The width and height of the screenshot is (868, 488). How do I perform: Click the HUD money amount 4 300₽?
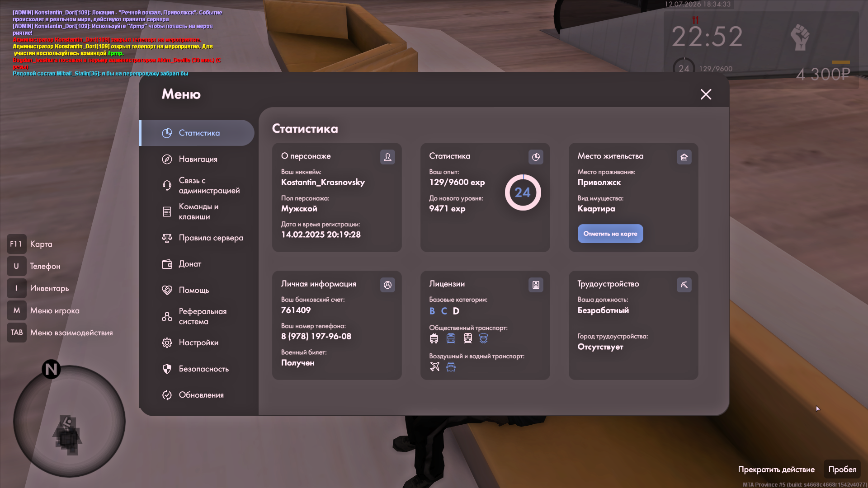pyautogui.click(x=823, y=75)
